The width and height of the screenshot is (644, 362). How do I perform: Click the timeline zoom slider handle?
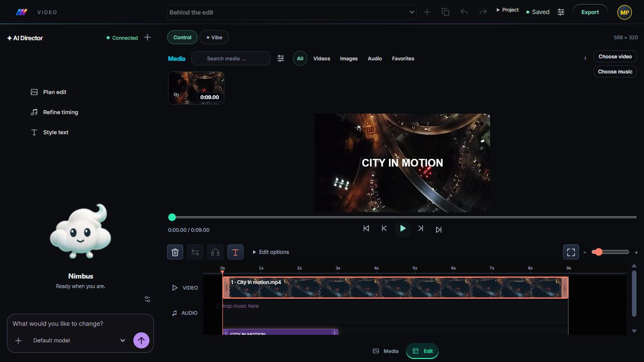[x=598, y=252]
